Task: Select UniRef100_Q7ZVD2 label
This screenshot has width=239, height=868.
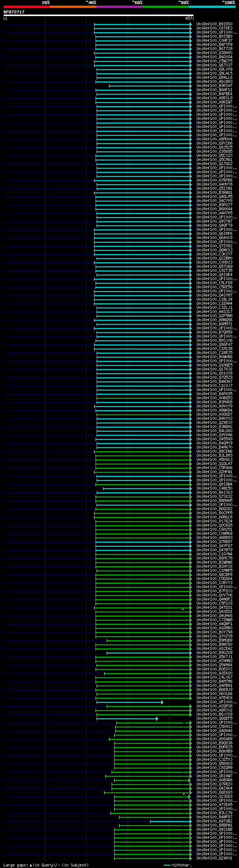Action: [x=214, y=246]
